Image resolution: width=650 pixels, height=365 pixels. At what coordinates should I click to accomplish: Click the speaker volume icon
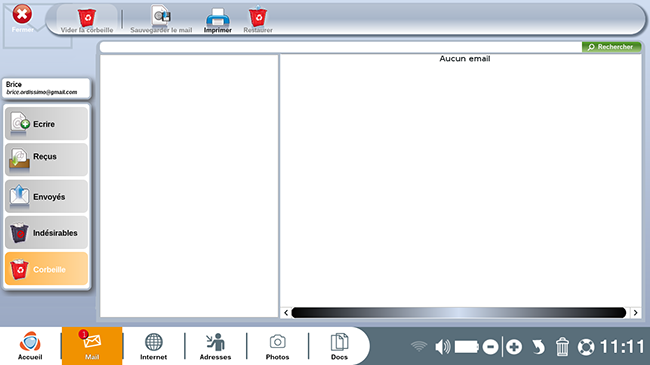click(x=443, y=346)
